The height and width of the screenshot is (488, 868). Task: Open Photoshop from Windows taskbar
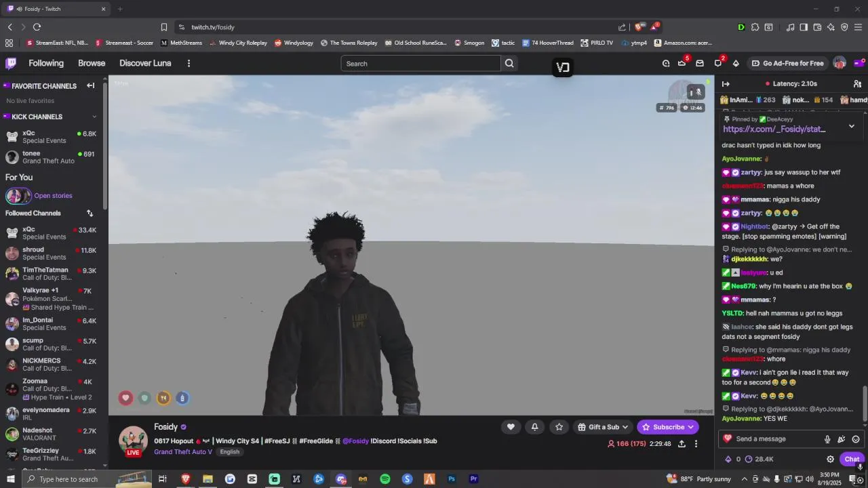452,479
